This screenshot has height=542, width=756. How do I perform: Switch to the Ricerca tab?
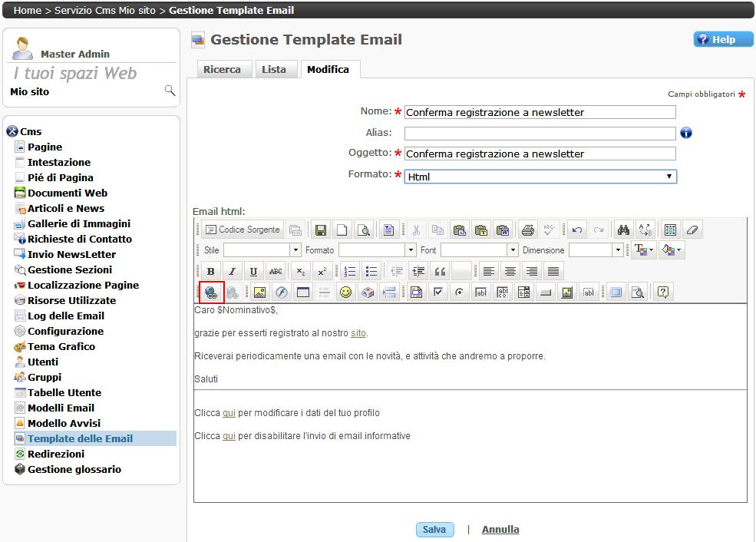[x=222, y=70]
